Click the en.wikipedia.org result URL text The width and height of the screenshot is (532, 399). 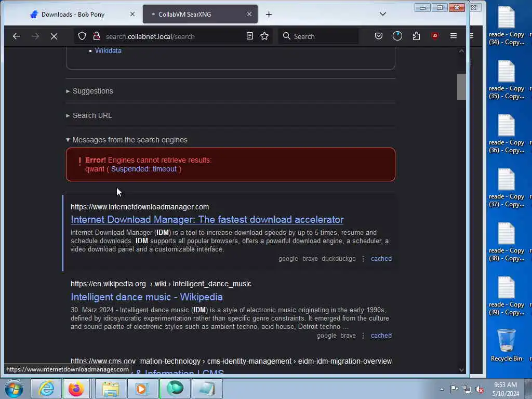click(x=161, y=284)
